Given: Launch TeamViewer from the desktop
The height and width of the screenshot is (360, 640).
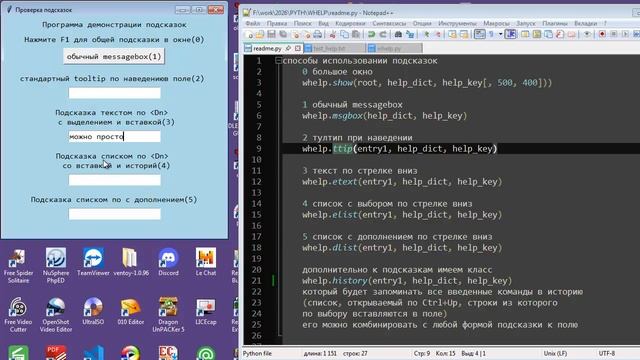Looking at the screenshot, I should (93, 262).
